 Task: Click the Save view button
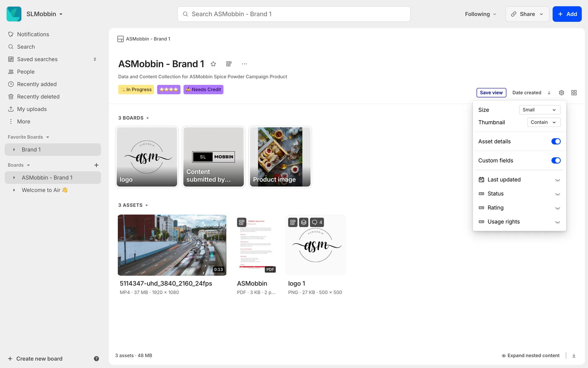491,93
